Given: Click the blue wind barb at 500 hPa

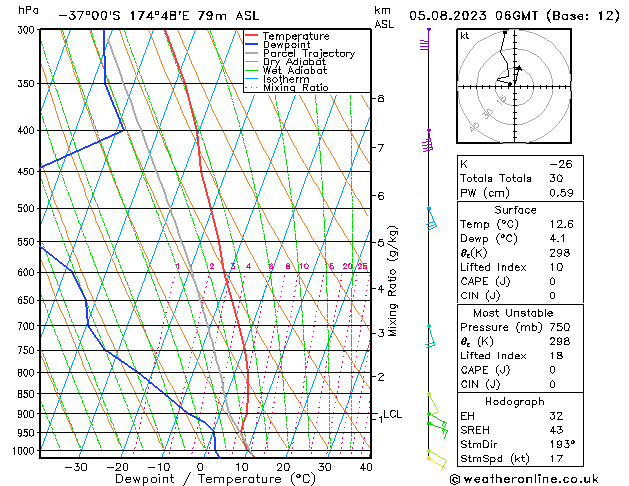Looking at the screenshot, I should click(431, 219).
